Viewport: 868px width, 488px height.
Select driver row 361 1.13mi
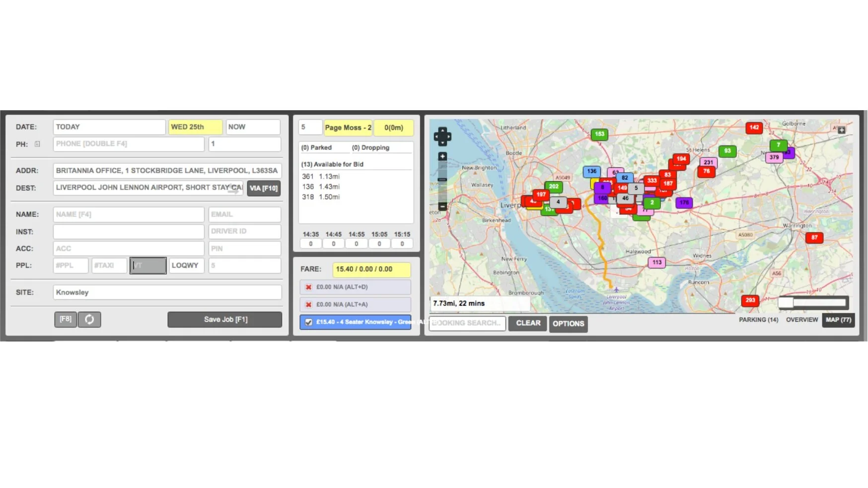pos(321,176)
